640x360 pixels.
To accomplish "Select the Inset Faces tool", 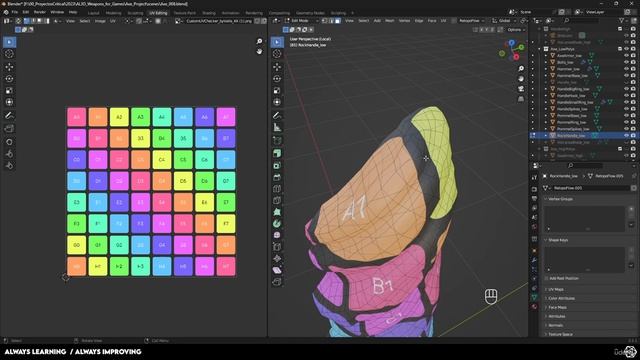I will click(x=277, y=165).
